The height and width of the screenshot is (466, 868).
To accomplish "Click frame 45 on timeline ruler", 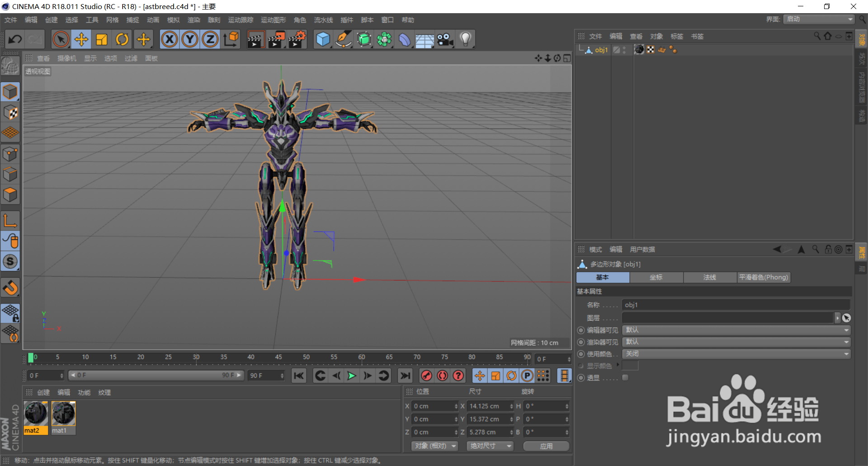I will point(278,358).
